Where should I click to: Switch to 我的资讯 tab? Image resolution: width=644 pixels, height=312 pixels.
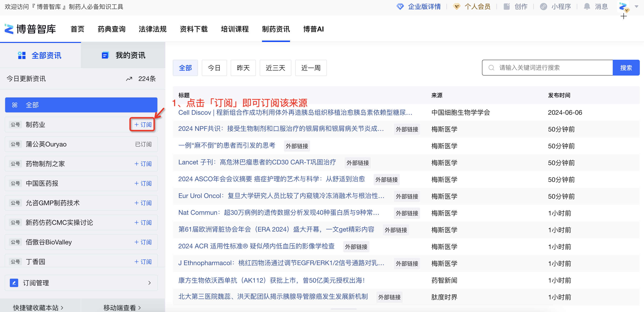[123, 55]
